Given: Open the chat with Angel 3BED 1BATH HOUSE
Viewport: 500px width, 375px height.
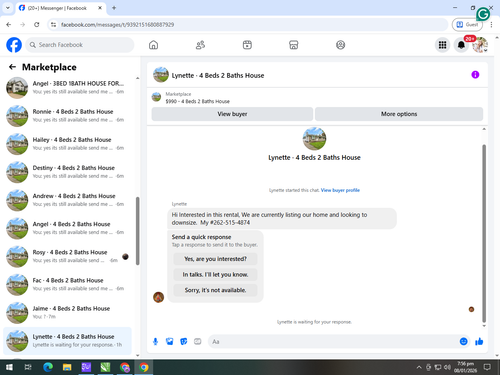Looking at the screenshot, I should tap(67, 88).
